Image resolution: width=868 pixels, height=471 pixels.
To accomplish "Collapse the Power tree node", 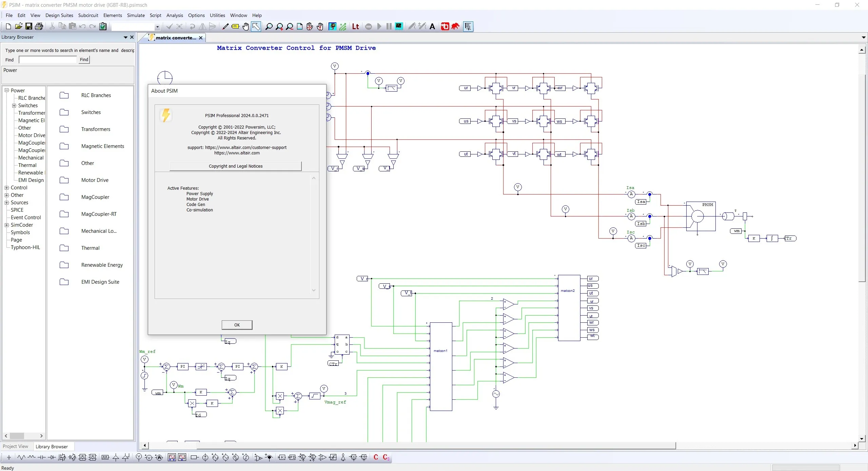I will 6,90.
